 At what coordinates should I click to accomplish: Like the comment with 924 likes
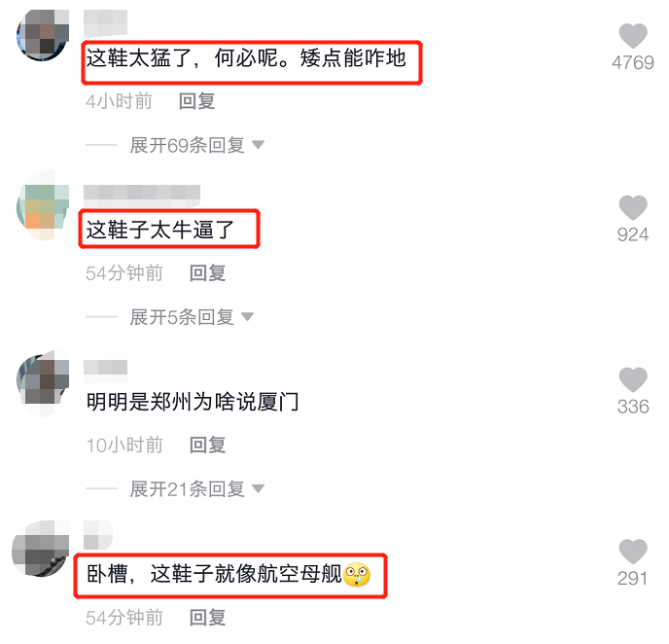tap(633, 208)
